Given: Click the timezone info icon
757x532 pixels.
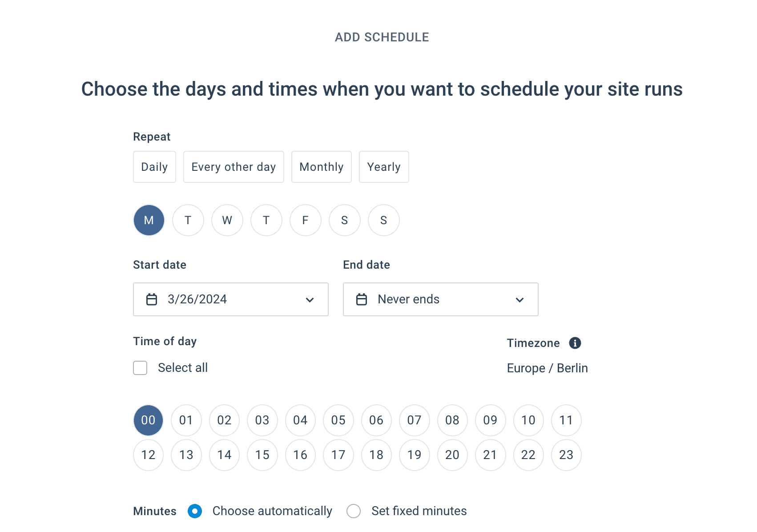Looking at the screenshot, I should pyautogui.click(x=575, y=343).
